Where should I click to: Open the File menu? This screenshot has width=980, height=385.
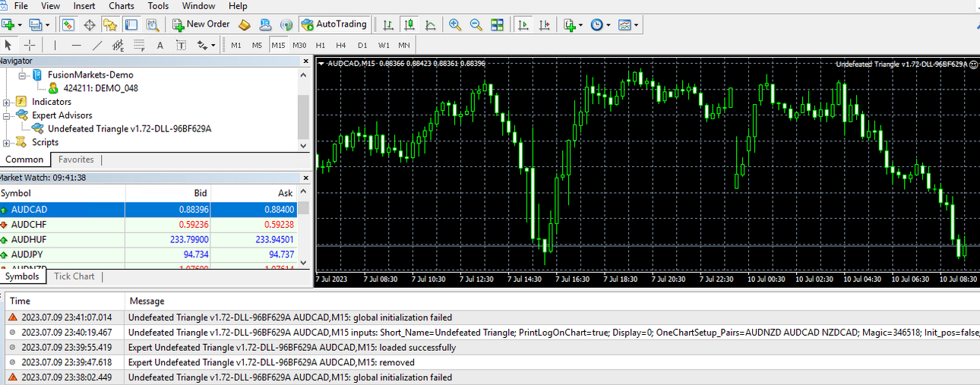coord(21,6)
